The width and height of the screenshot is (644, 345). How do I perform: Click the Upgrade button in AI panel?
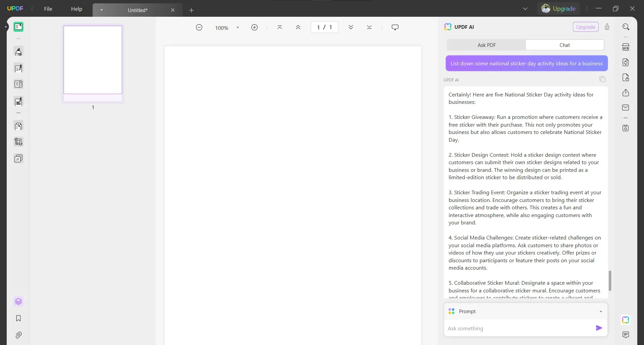(585, 27)
